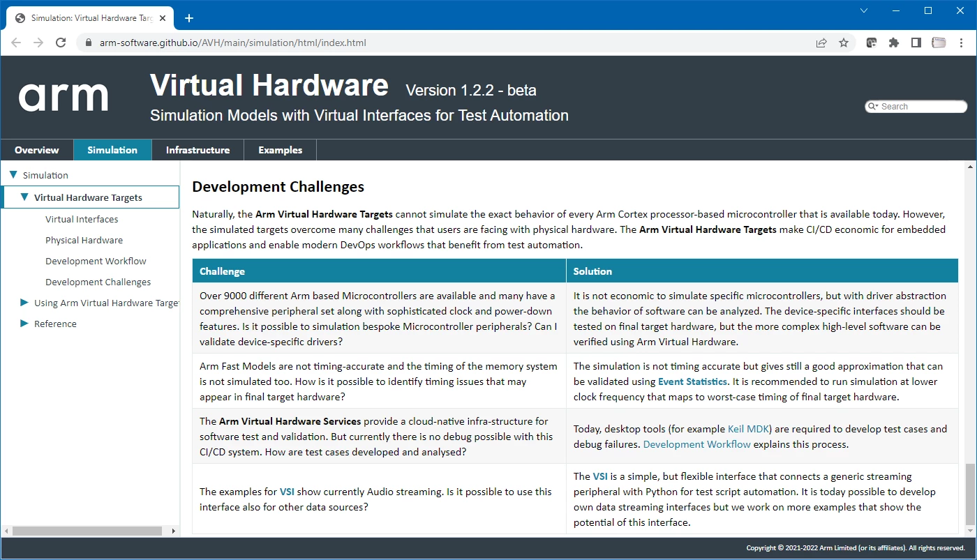Click the page scroll up arrow

[969, 167]
